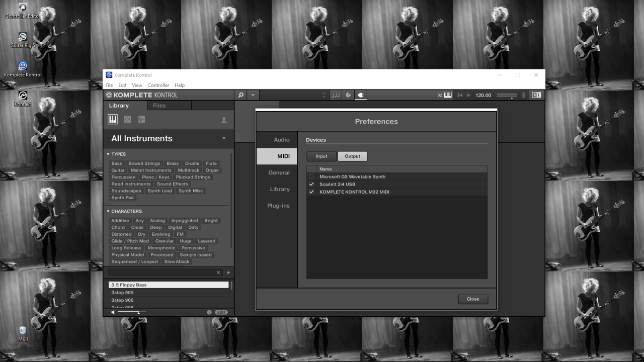Filter by Synth Lead type tag
The image size is (644, 362).
coord(160,191)
